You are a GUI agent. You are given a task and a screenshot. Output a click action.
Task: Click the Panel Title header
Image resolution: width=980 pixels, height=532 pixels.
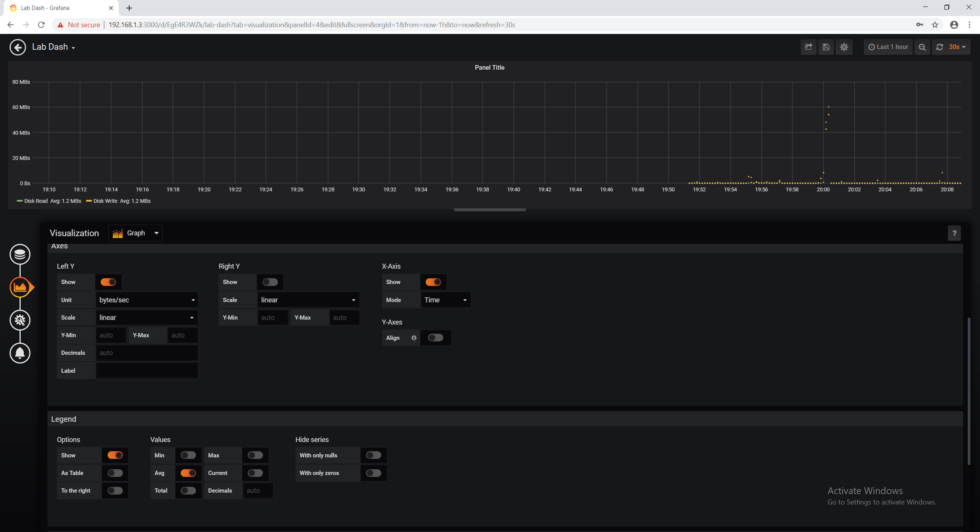point(490,67)
